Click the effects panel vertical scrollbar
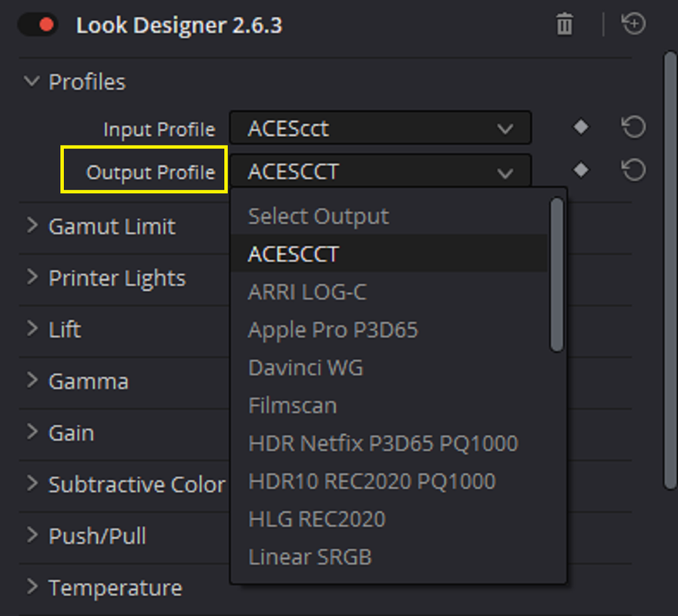The image size is (678, 616). (670, 270)
